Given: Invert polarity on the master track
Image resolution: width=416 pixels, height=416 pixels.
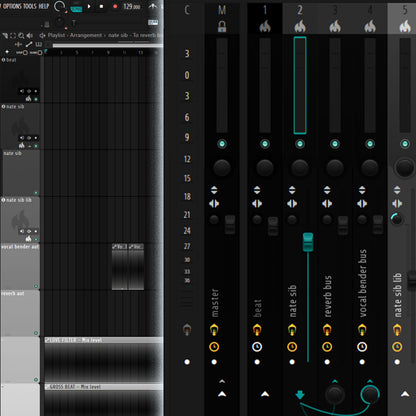Looking at the screenshot, I should pyautogui.click(x=214, y=190).
